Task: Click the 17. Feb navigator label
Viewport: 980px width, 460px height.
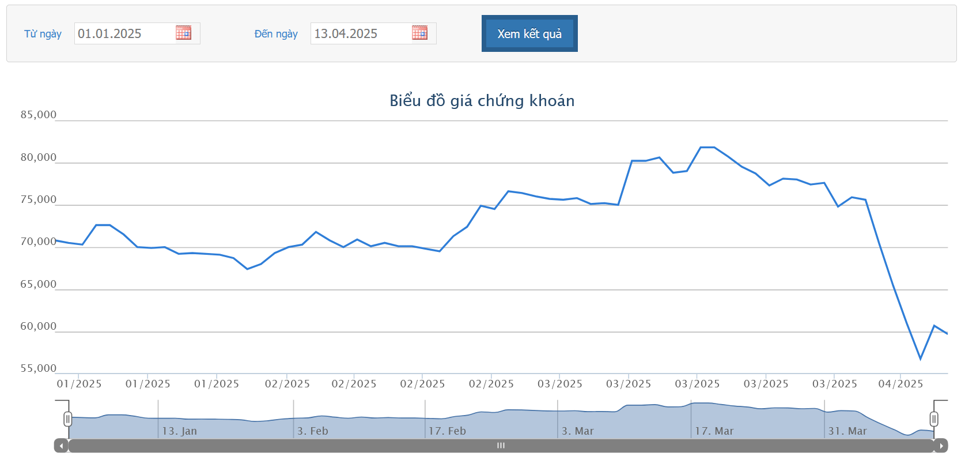Action: pyautogui.click(x=447, y=431)
